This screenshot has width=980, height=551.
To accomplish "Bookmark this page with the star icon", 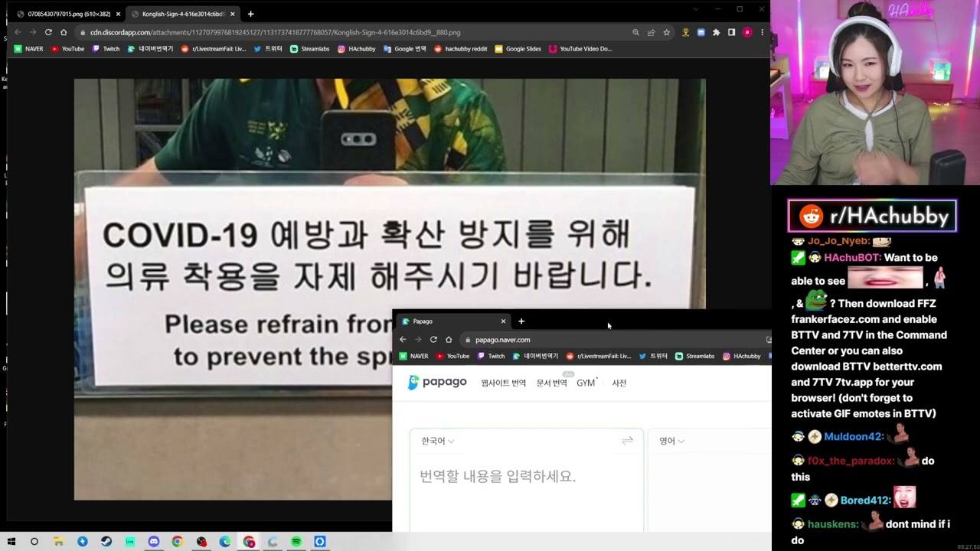I will [667, 32].
